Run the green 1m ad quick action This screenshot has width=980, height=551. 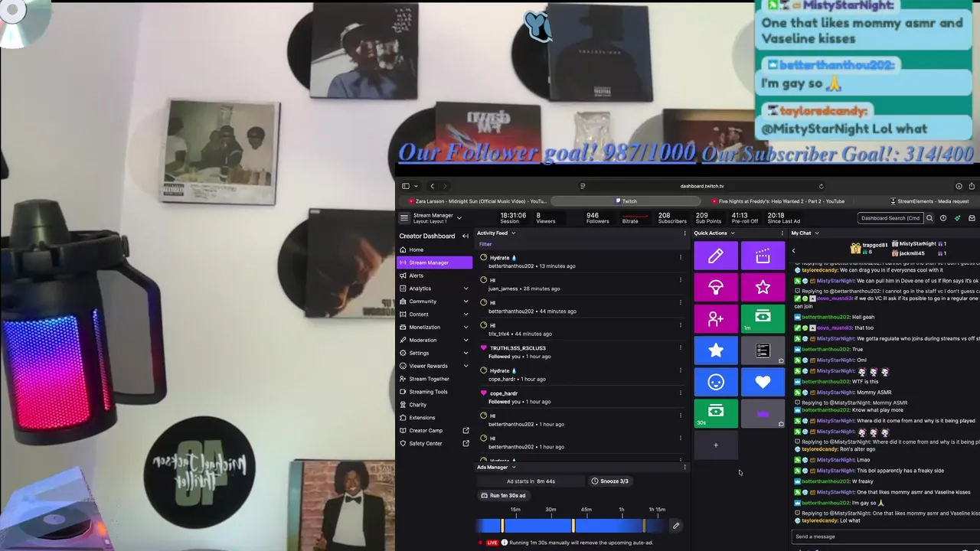tap(763, 319)
